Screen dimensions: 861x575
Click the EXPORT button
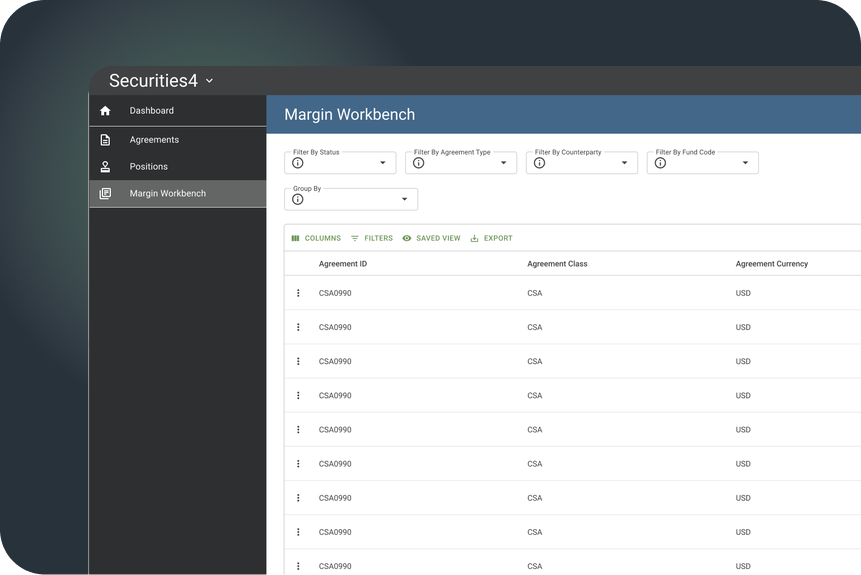(x=491, y=238)
